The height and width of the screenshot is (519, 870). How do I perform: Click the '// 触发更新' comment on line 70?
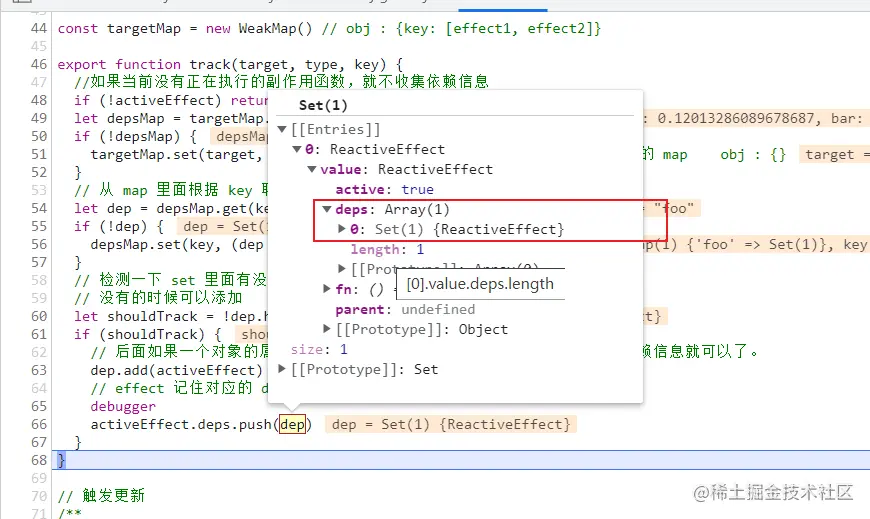coord(101,495)
